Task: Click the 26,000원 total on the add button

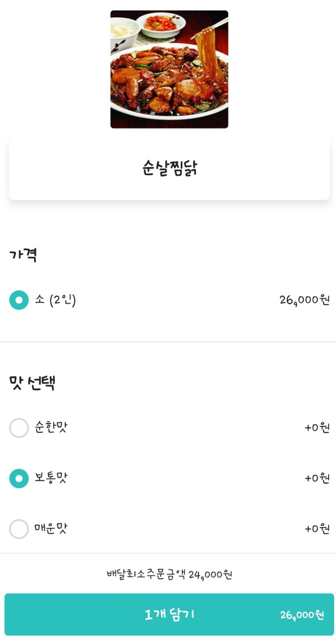Action: 302,615
